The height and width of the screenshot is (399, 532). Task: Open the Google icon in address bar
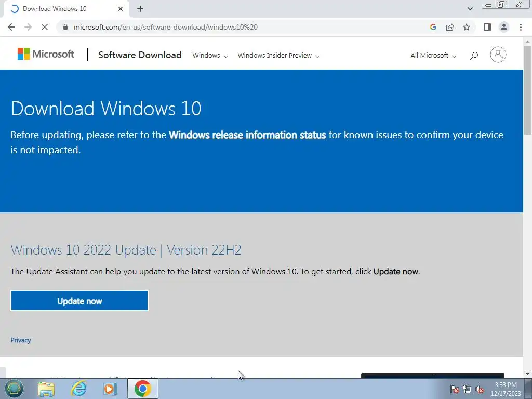(x=433, y=27)
